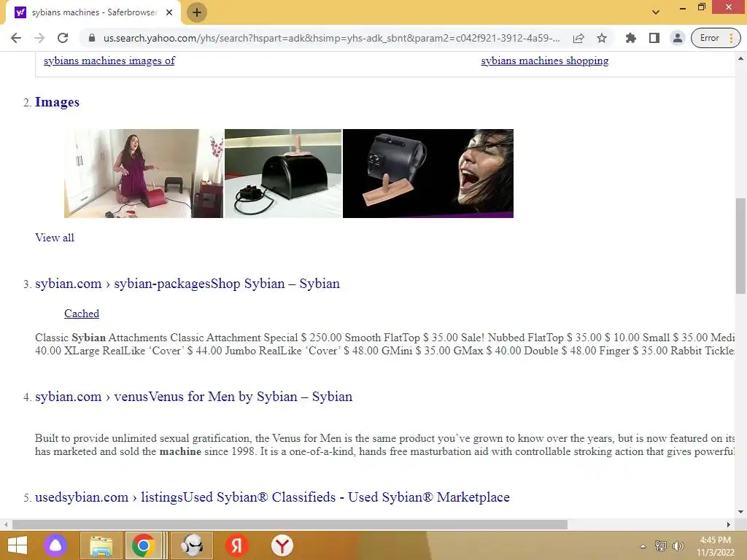
Task: Open the Windows Start menu
Action: [18, 545]
